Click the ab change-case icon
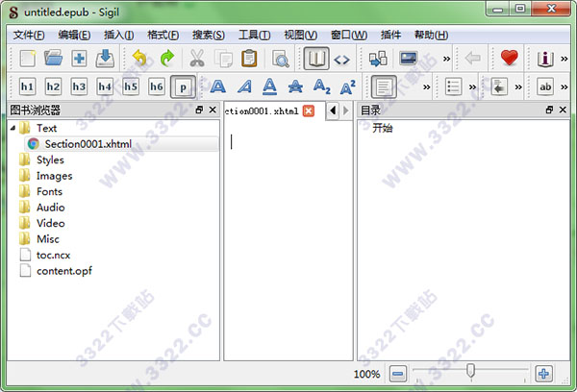577x392 pixels. pos(545,86)
